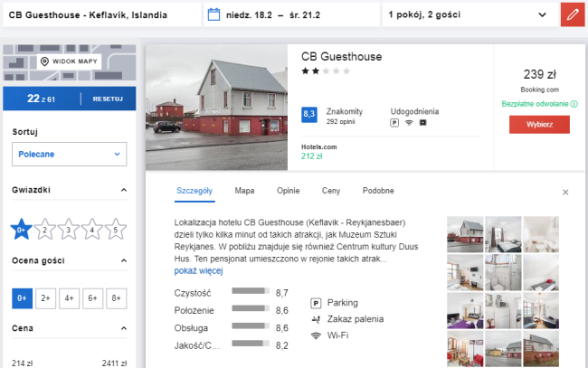Switch to the Ceny tab
The height and width of the screenshot is (368, 588).
(x=331, y=191)
